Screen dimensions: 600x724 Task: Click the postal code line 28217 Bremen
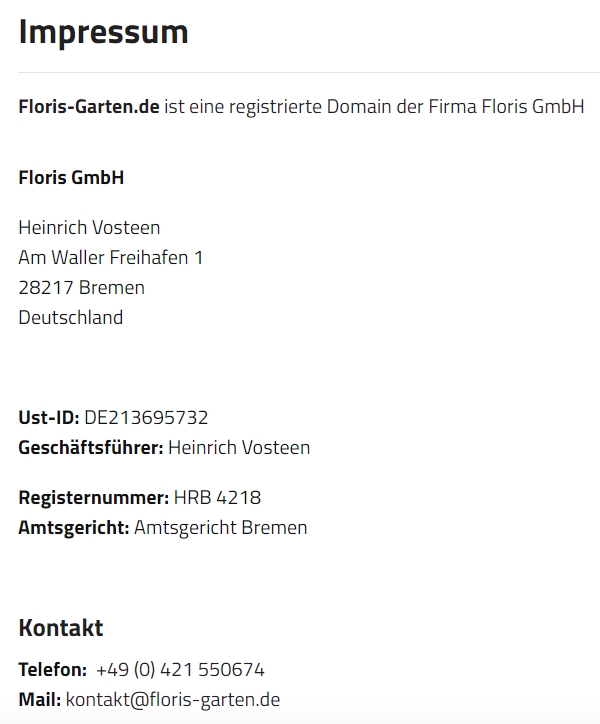(x=81, y=288)
